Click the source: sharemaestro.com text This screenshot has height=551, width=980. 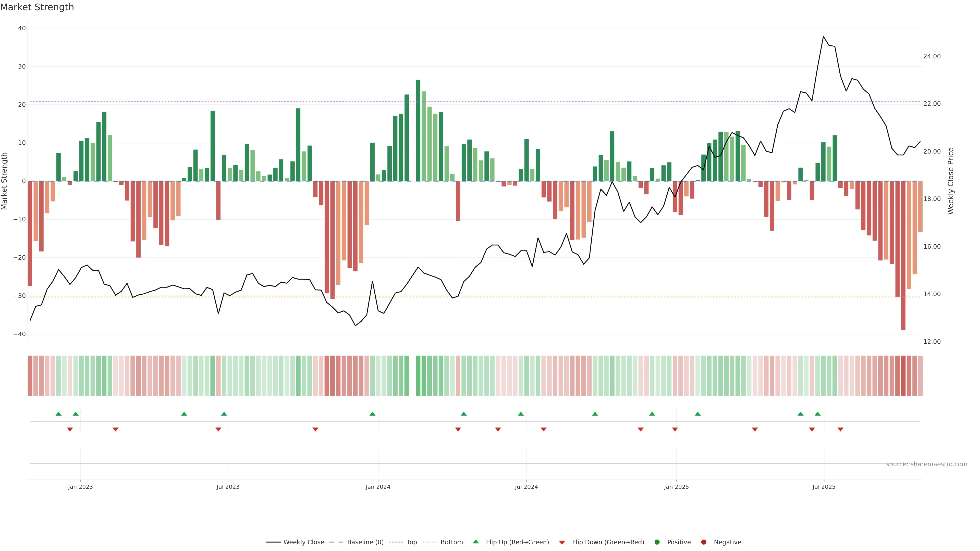(x=926, y=464)
